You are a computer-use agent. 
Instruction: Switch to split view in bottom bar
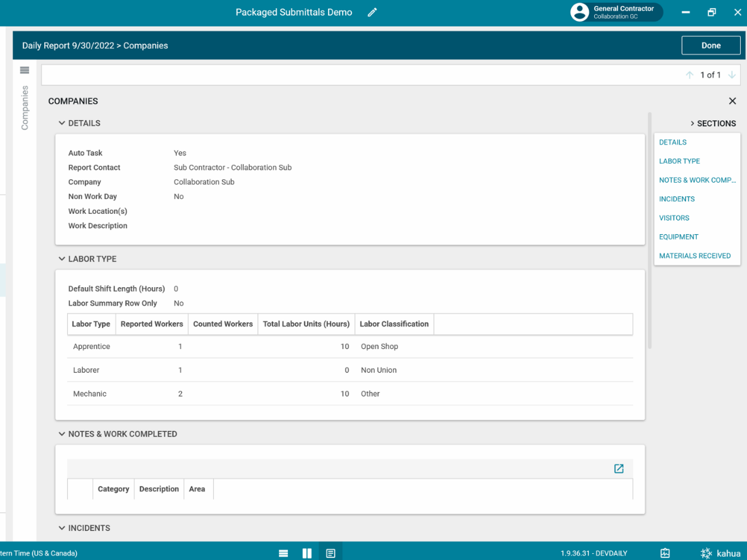click(x=307, y=553)
